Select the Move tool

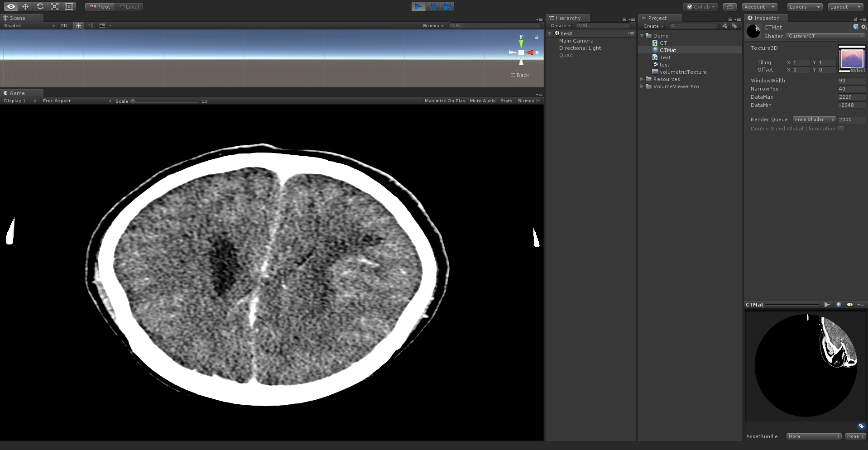[x=25, y=7]
